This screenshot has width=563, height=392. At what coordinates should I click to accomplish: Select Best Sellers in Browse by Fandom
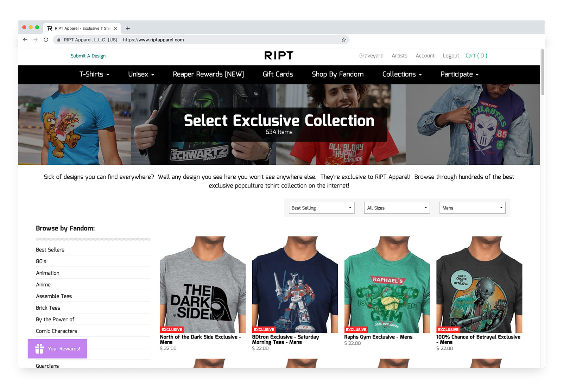[x=50, y=249]
